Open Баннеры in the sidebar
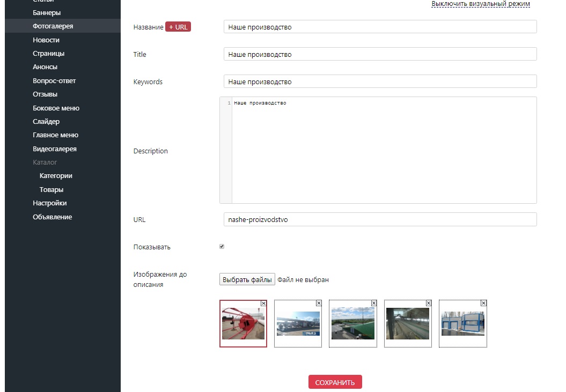 coord(47,13)
